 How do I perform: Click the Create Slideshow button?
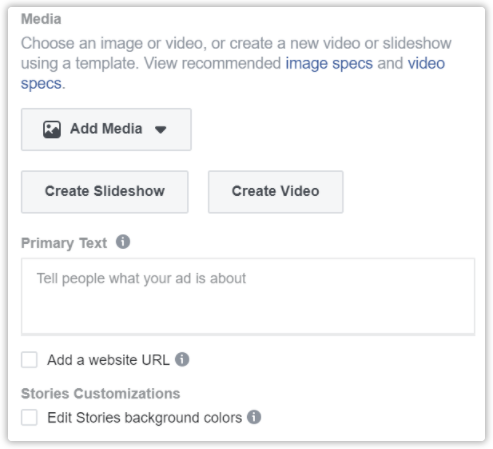(105, 192)
